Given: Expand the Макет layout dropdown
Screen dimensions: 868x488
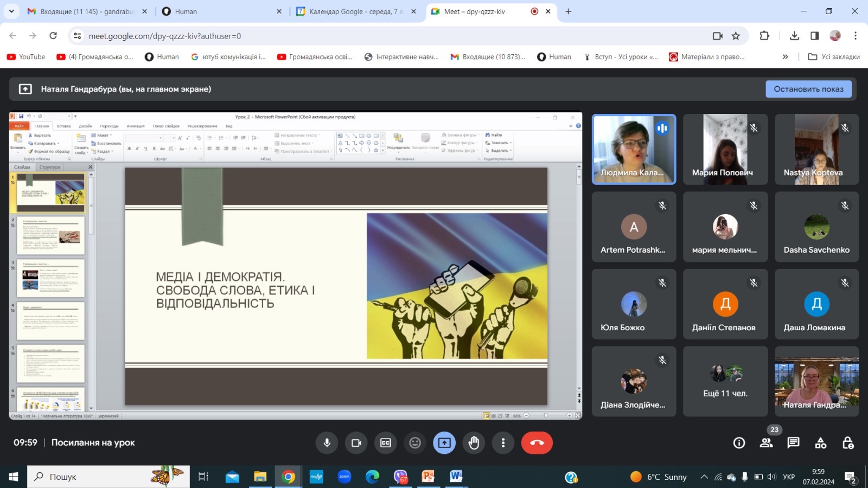Looking at the screenshot, I should click(102, 135).
